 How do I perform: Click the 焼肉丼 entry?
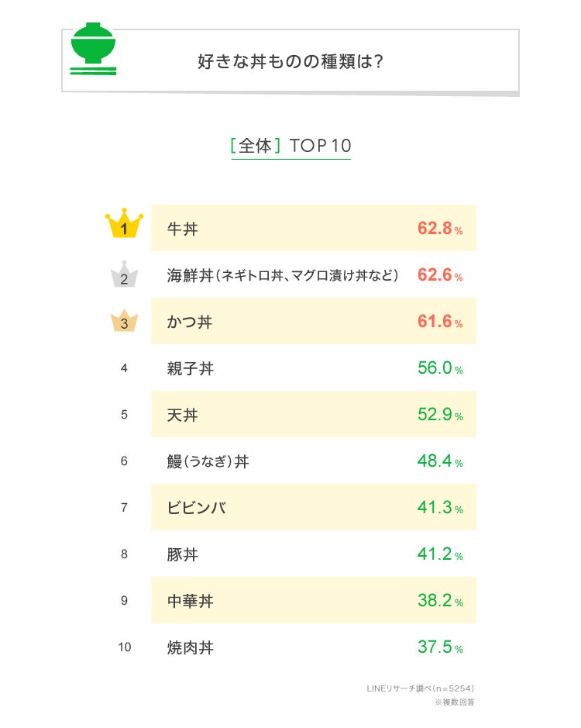point(190,647)
